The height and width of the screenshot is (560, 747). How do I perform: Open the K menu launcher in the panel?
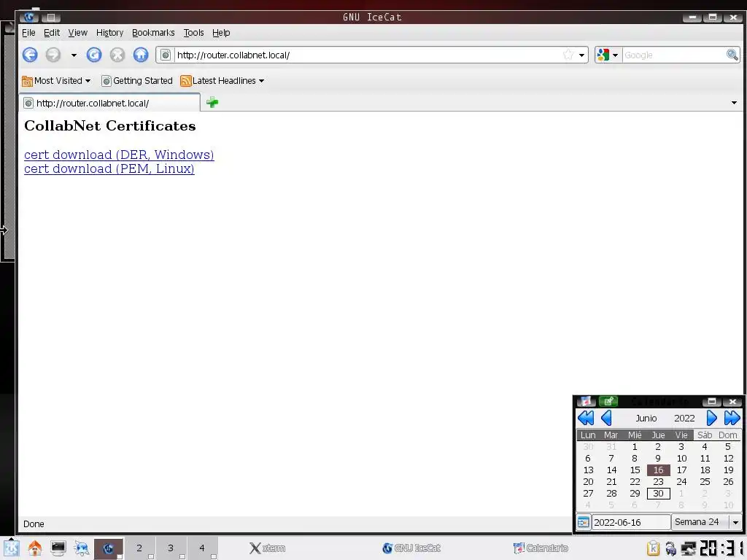click(x=11, y=548)
